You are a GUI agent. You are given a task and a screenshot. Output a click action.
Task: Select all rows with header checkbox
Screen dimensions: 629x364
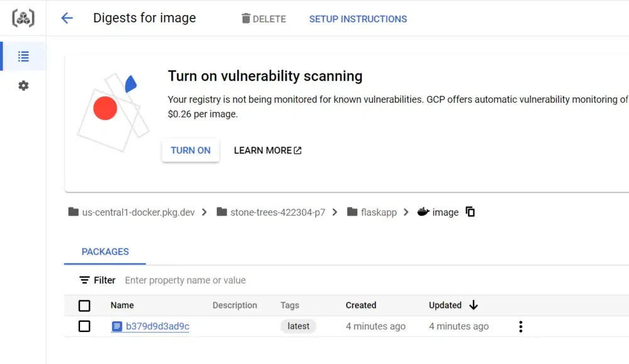84,306
